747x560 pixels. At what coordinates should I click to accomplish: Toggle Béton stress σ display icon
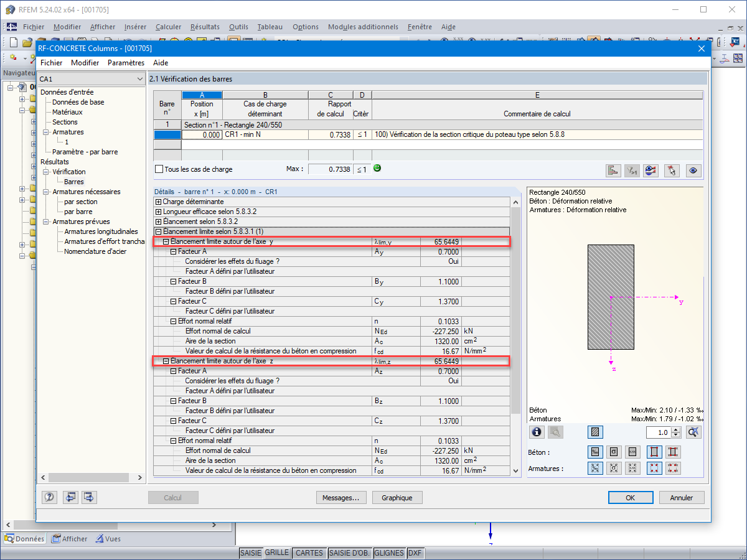614,452
